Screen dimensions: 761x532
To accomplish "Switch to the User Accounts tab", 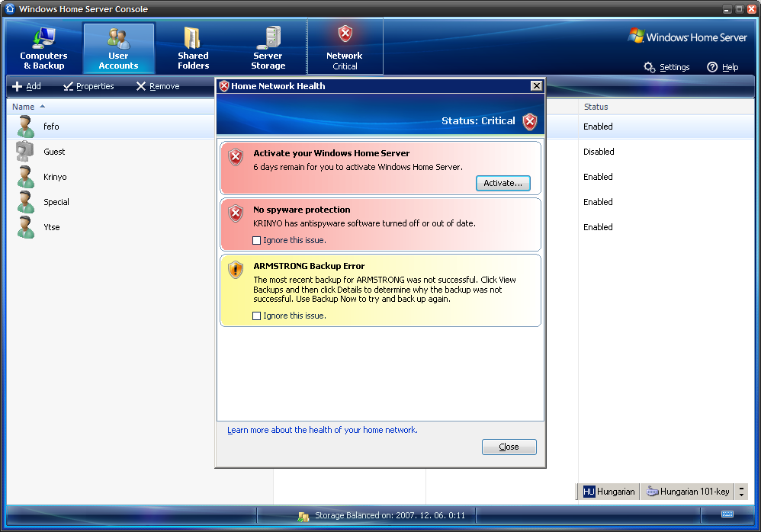I will point(118,49).
